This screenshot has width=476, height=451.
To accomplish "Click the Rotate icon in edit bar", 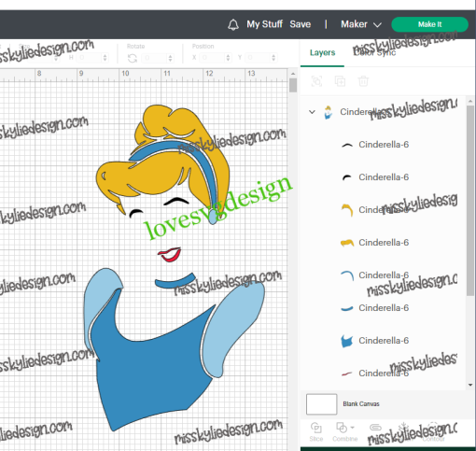I will click(133, 58).
